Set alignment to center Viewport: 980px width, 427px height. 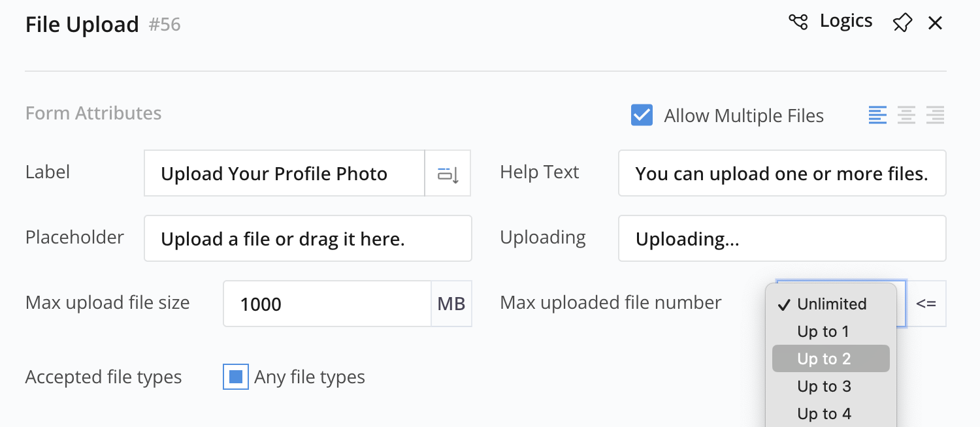tap(906, 116)
